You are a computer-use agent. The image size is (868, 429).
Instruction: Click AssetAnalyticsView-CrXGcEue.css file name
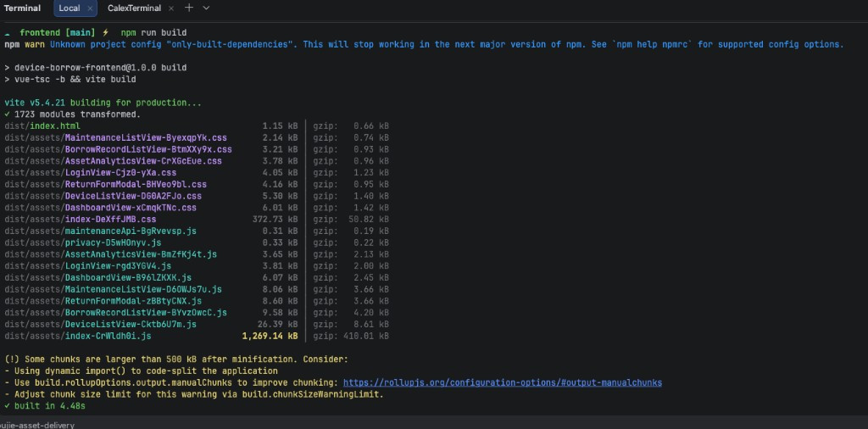tap(143, 161)
